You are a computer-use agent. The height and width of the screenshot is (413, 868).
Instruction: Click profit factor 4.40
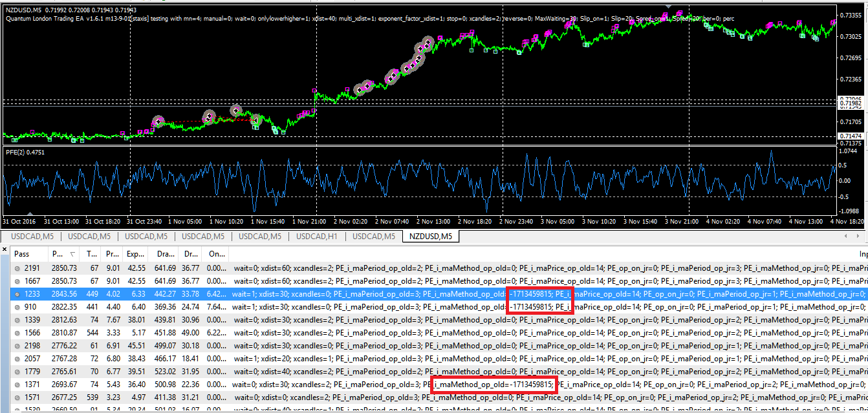[x=113, y=307]
